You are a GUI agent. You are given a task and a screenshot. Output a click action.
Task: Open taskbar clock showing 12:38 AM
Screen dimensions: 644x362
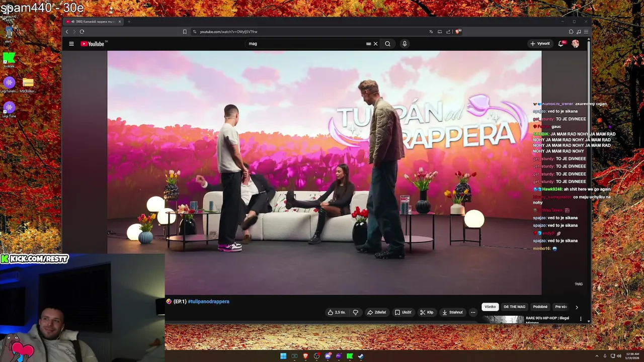(632, 356)
